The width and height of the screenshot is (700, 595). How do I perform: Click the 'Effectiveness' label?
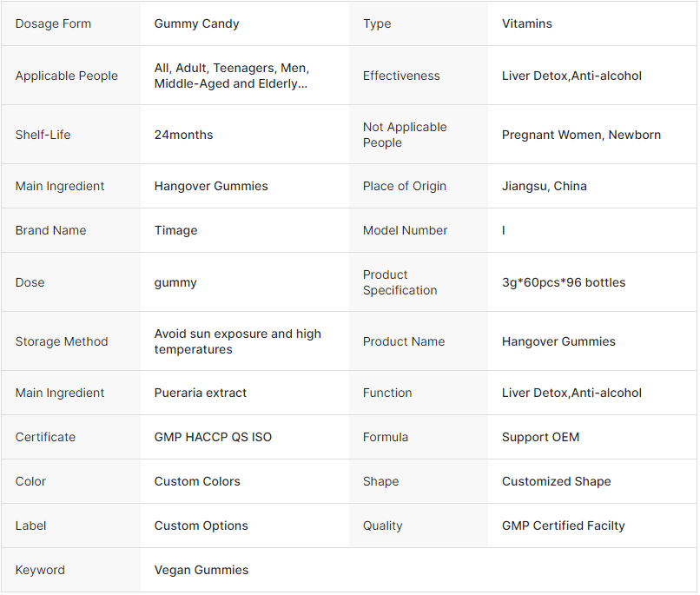click(401, 76)
